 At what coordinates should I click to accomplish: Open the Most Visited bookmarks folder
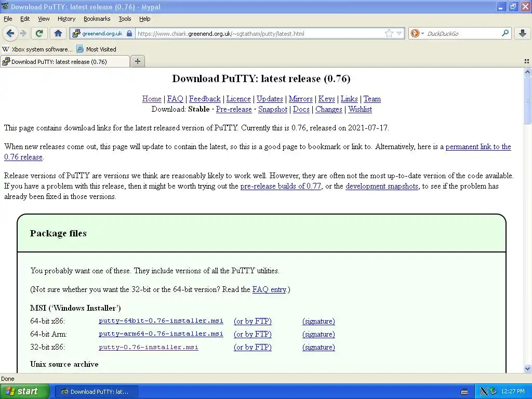[x=96, y=49]
